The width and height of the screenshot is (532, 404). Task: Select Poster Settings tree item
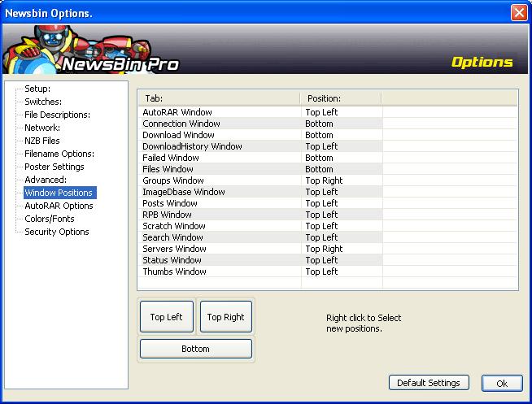(x=55, y=167)
